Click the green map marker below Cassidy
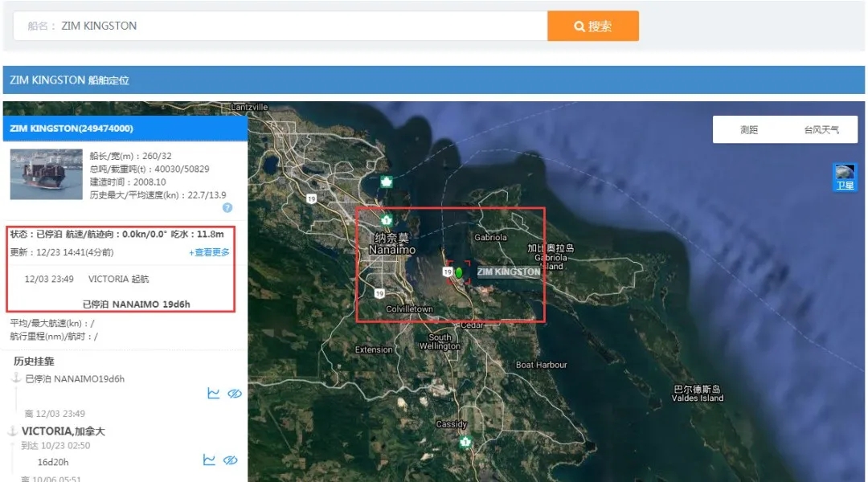Image resolution: width=868 pixels, height=482 pixels. [x=465, y=442]
